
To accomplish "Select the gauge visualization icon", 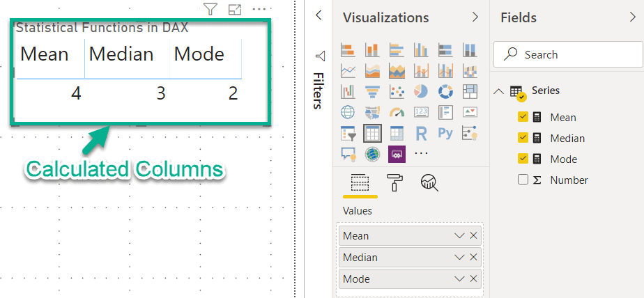I will [x=397, y=112].
